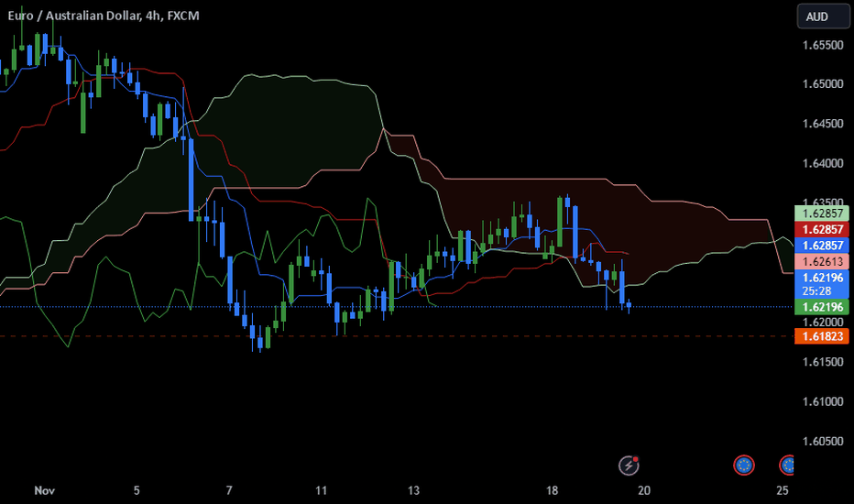Click the 25 date label on time axis
This screenshot has width=854, height=504.
(783, 490)
